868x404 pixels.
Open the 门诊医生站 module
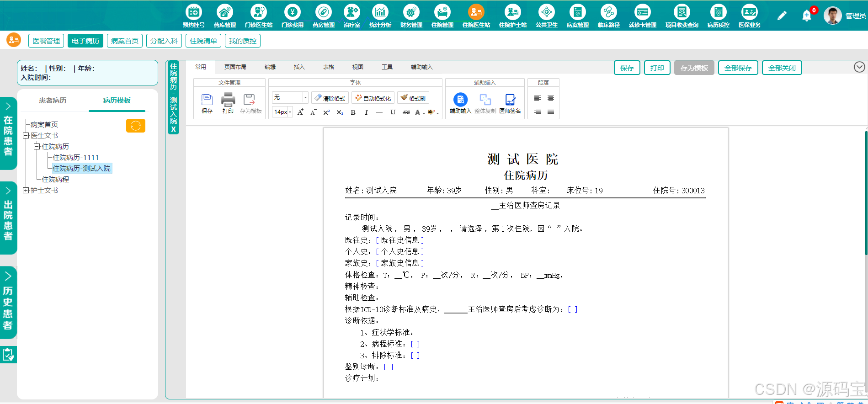(259, 16)
